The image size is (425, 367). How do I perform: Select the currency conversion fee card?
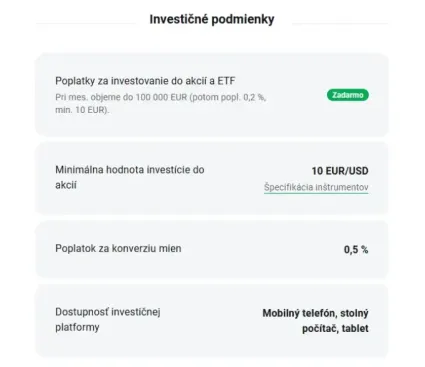tap(212, 249)
